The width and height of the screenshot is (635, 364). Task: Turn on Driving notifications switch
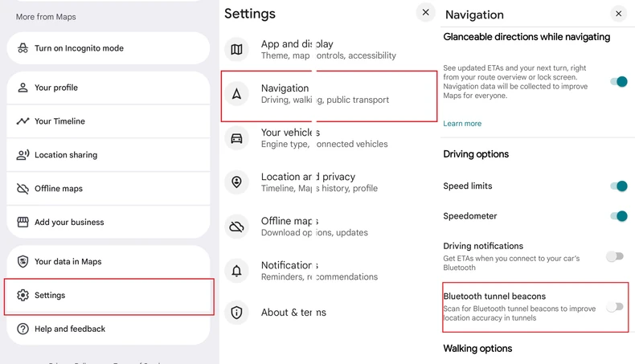(614, 256)
